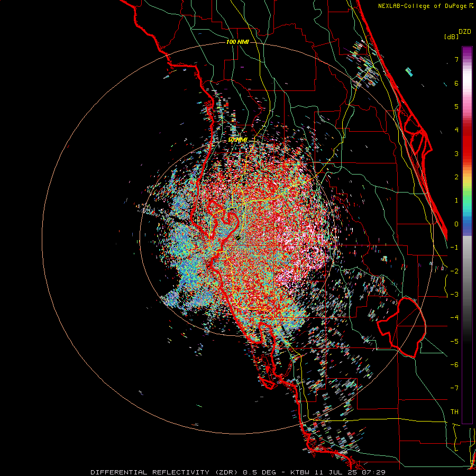Click the -1 dB scale value
476x476 pixels.
point(454,248)
